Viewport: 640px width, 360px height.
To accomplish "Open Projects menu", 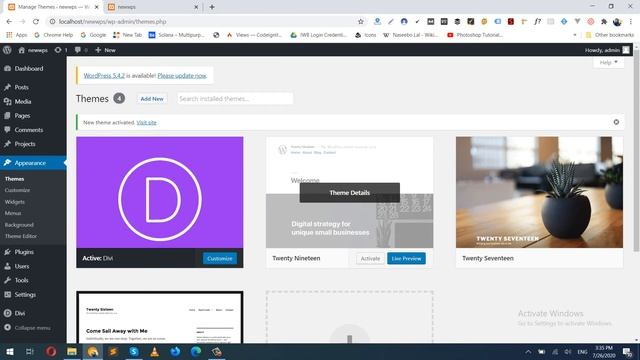I will click(24, 144).
